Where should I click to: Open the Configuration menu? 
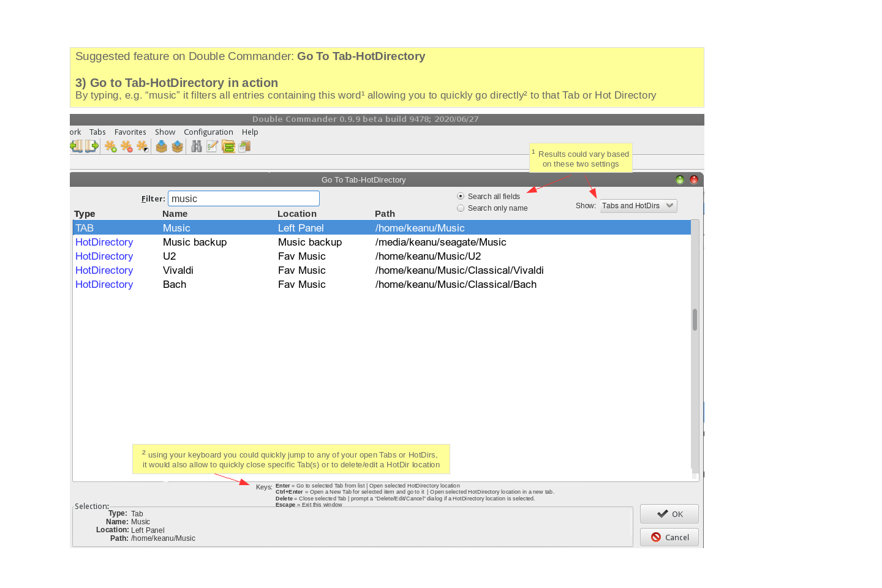pos(208,132)
